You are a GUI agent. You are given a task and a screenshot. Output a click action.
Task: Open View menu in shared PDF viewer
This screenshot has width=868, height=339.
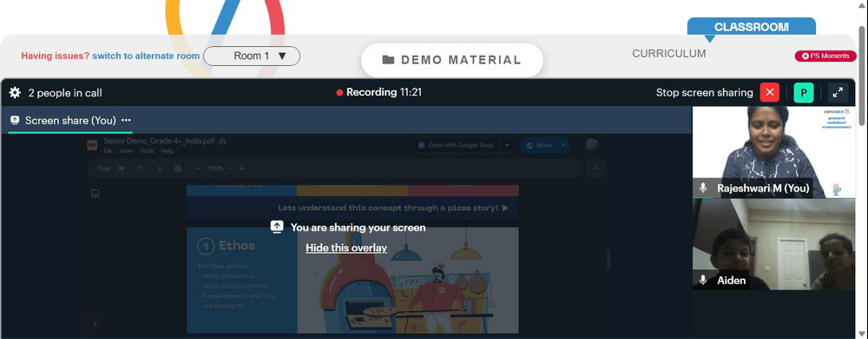[x=126, y=151]
